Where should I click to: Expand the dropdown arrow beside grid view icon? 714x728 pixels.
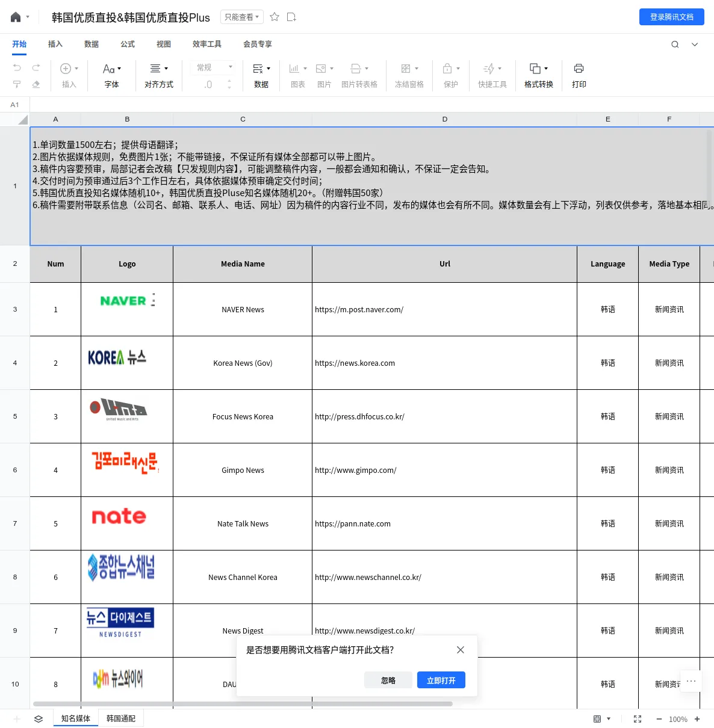coord(609,719)
